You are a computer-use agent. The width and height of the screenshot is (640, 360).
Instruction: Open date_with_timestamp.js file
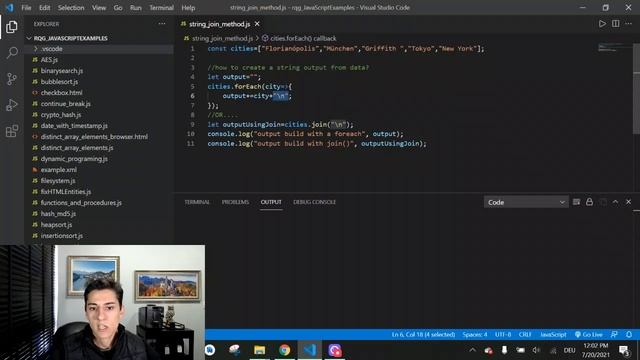coord(74,126)
